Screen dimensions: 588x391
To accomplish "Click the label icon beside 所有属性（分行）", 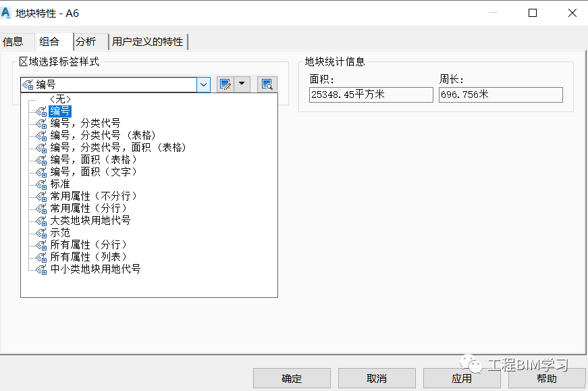I will coord(41,245).
